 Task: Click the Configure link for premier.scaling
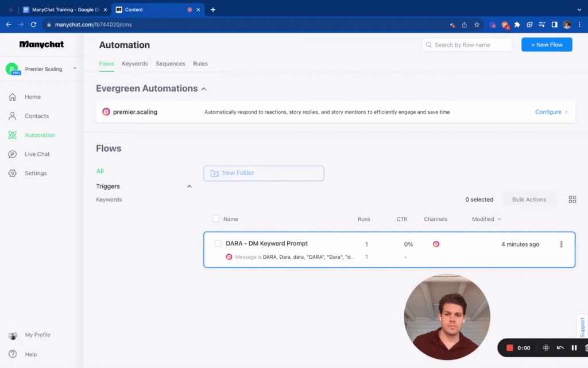pos(551,112)
